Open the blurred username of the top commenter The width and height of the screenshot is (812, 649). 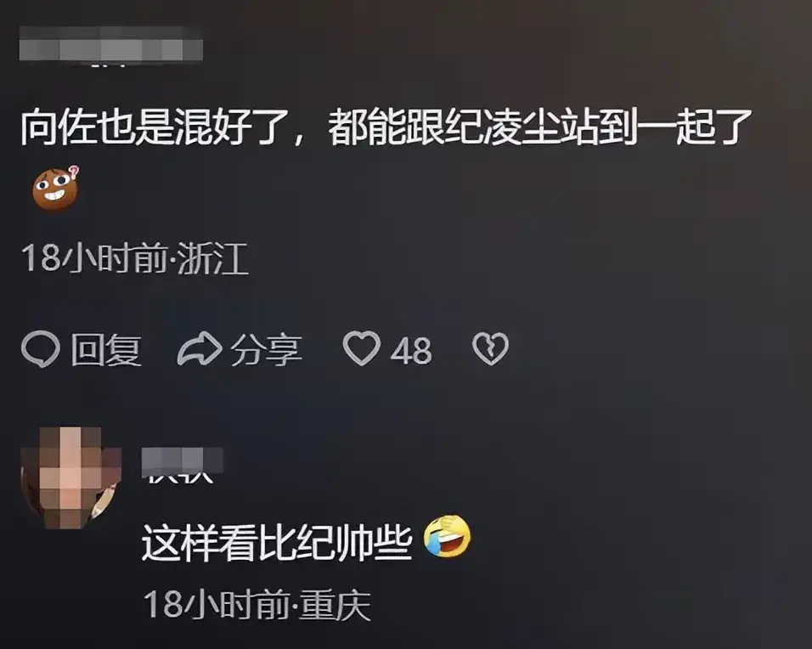pyautogui.click(x=110, y=44)
